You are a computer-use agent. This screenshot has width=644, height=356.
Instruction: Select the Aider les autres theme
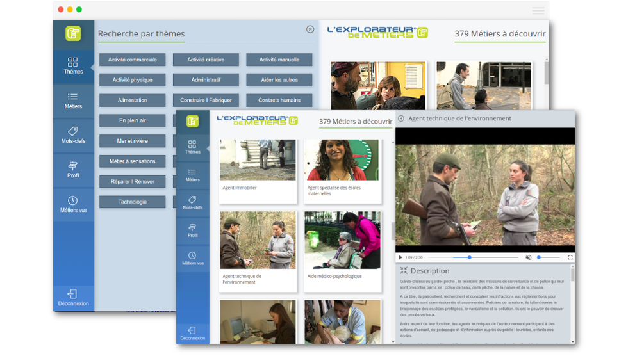pyautogui.click(x=279, y=80)
